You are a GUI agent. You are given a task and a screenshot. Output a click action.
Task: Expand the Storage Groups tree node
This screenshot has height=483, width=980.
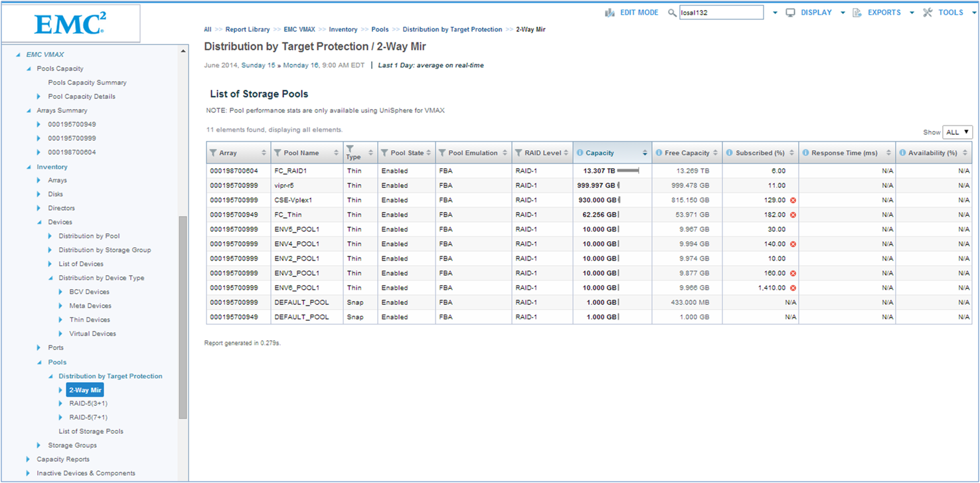point(39,445)
